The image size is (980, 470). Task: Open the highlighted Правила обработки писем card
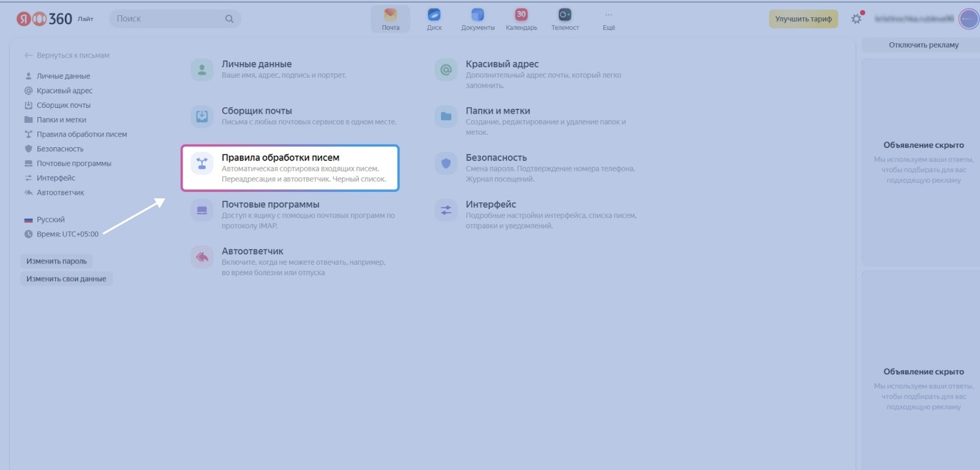pyautogui.click(x=290, y=168)
